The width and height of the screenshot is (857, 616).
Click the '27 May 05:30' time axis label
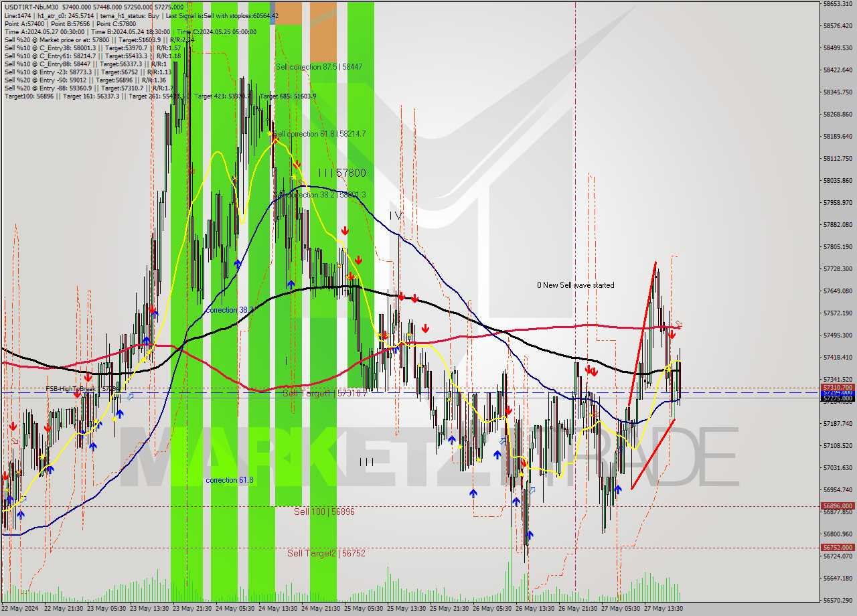pyautogui.click(x=621, y=609)
